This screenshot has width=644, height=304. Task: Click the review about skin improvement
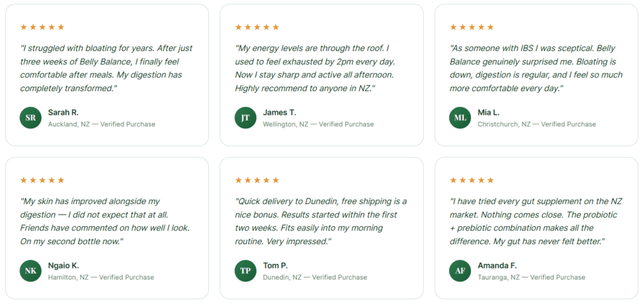coord(105,222)
